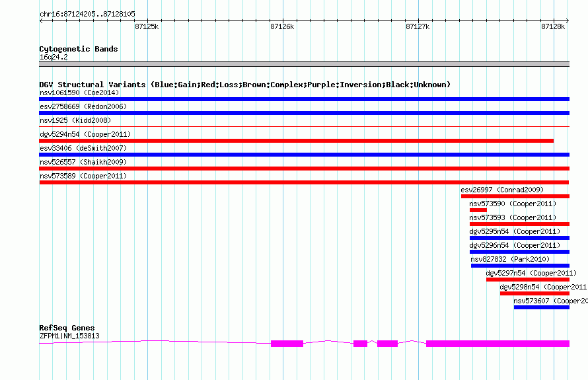Image resolution: width=588 pixels, height=380 pixels.
Task: Click the nsv1061590 (Coe2014) blue gain bar
Action: point(304,99)
